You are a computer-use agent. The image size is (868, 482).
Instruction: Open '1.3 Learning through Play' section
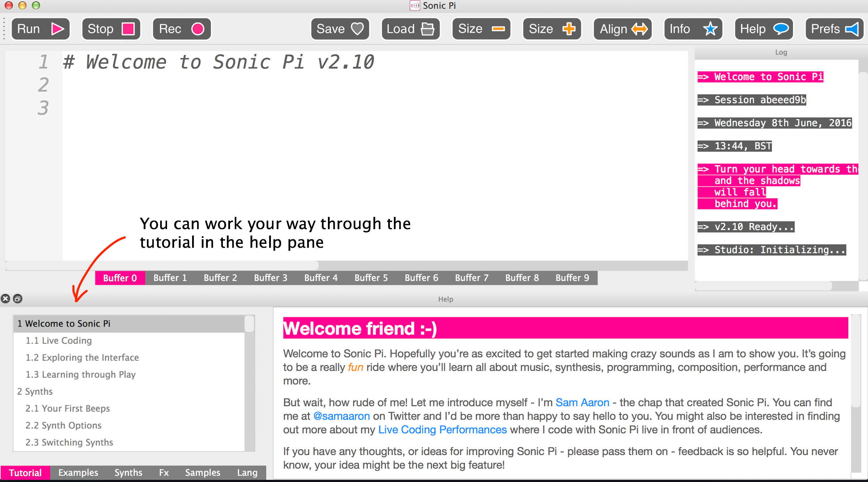pyautogui.click(x=129, y=375)
